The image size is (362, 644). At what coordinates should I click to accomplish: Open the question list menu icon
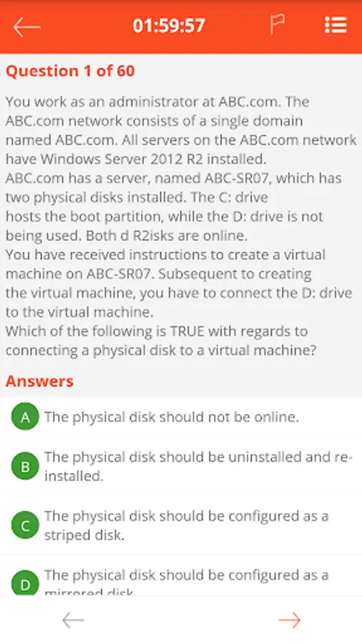(336, 26)
